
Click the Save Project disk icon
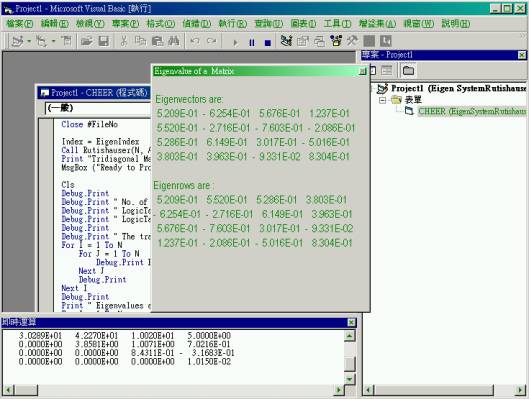point(103,41)
